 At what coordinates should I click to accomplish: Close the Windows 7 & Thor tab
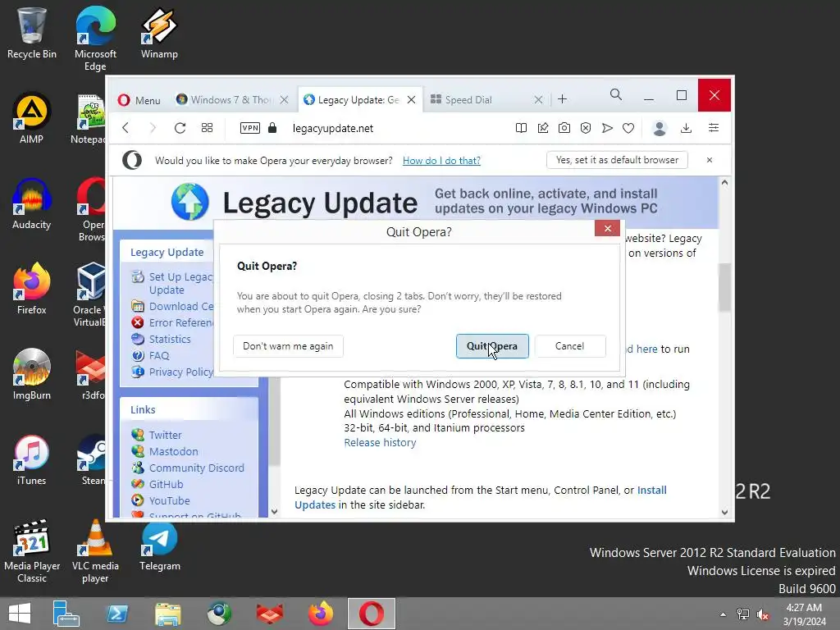[x=285, y=99]
